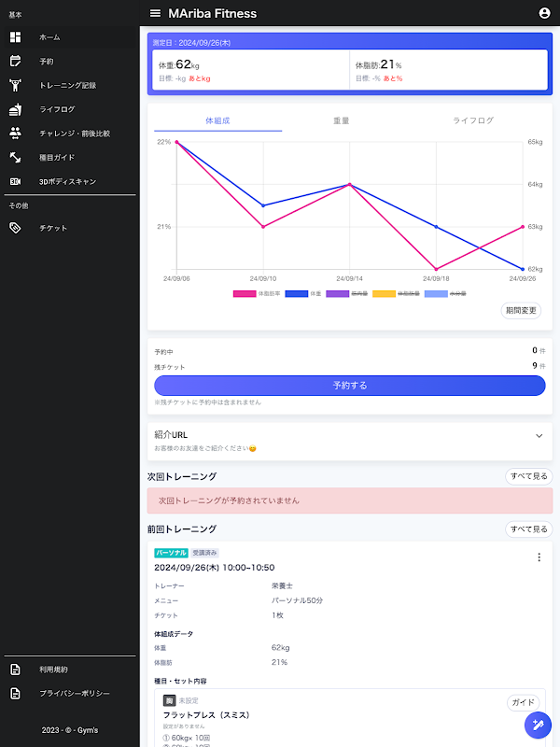Viewport: 560px width, 747px height.
Task: Click the チャレンジ・前後比較 people icon
Action: click(x=15, y=134)
